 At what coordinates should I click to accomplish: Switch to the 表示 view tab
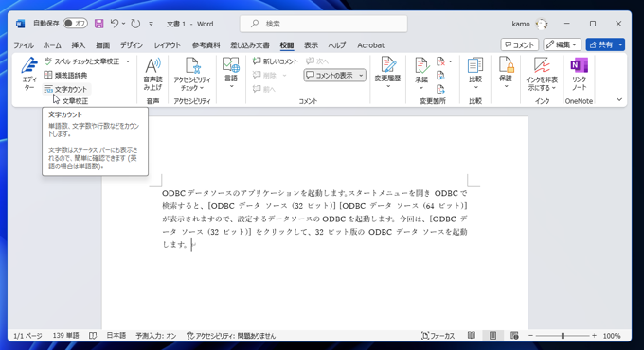(311, 45)
